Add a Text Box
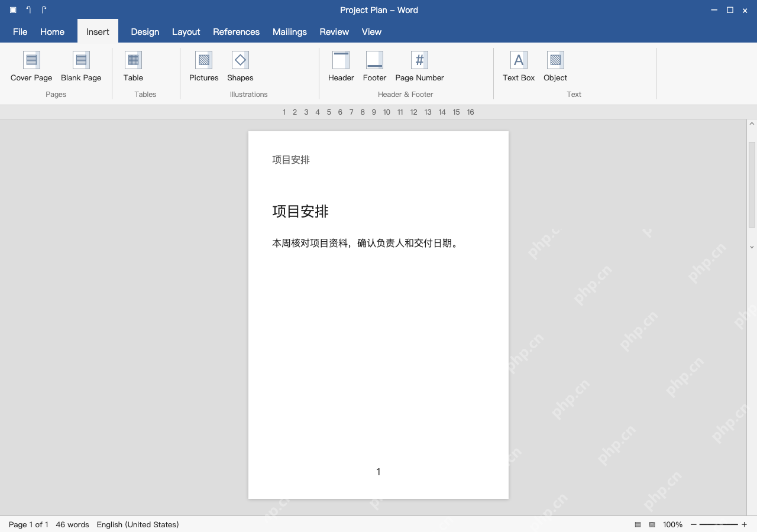Viewport: 757px width, 532px height. coord(519,66)
